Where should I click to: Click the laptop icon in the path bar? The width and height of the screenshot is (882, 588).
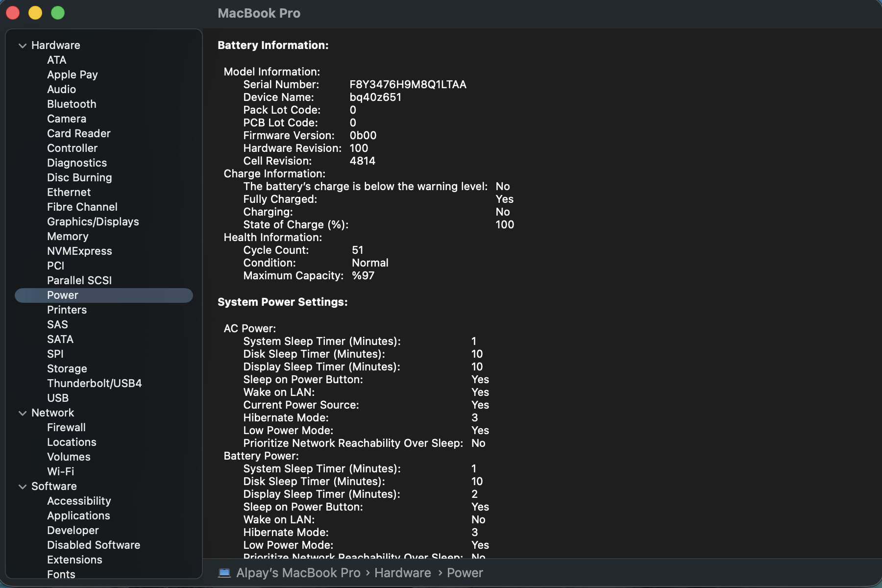pyautogui.click(x=224, y=573)
